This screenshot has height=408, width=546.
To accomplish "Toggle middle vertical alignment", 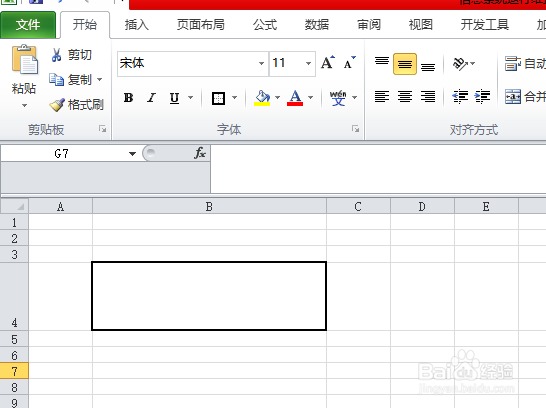I will pos(405,64).
